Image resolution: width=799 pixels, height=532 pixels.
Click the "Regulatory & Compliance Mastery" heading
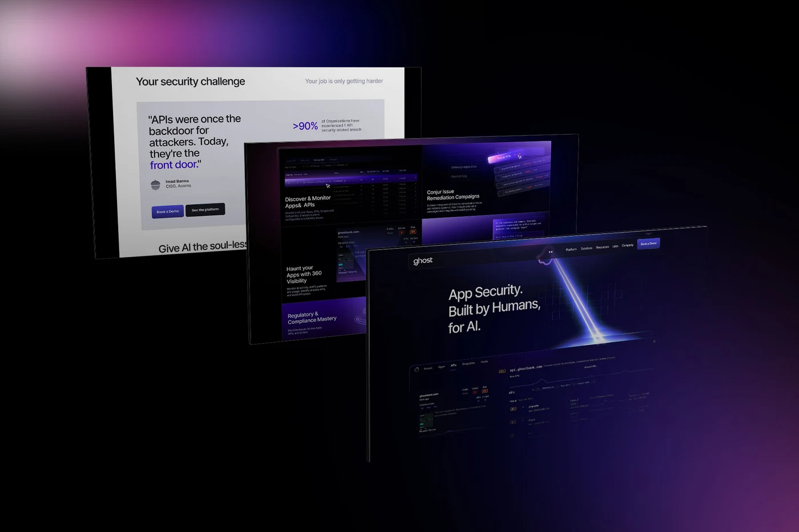[312, 318]
